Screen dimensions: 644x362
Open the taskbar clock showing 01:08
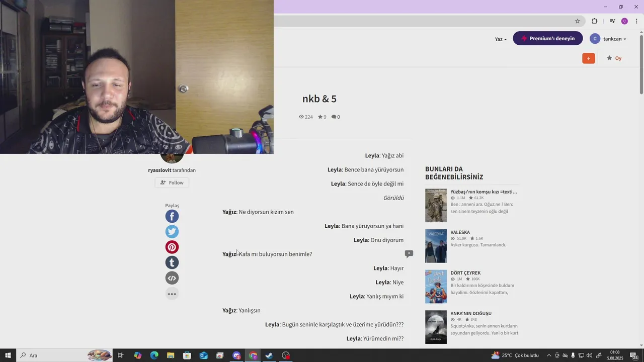(x=615, y=355)
